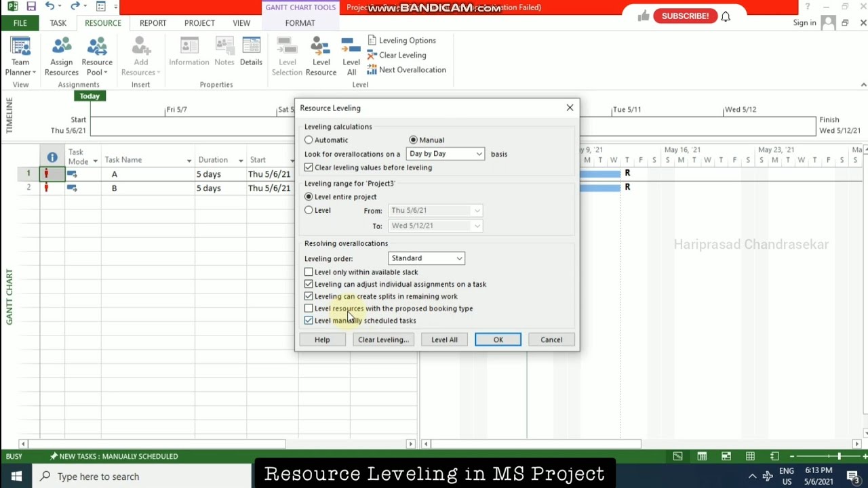Screen dimensions: 868x488
Task: Open resource Details
Action: coord(251,53)
